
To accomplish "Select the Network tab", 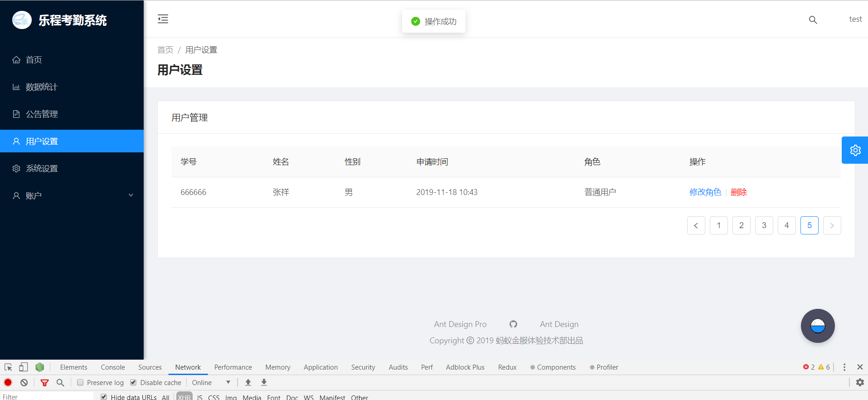I will 188,367.
